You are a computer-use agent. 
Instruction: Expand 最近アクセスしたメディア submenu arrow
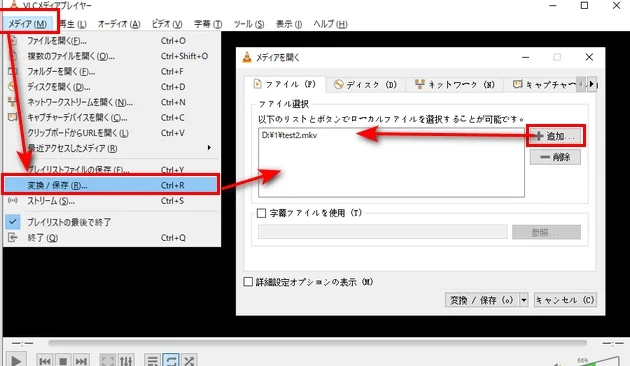(209, 147)
